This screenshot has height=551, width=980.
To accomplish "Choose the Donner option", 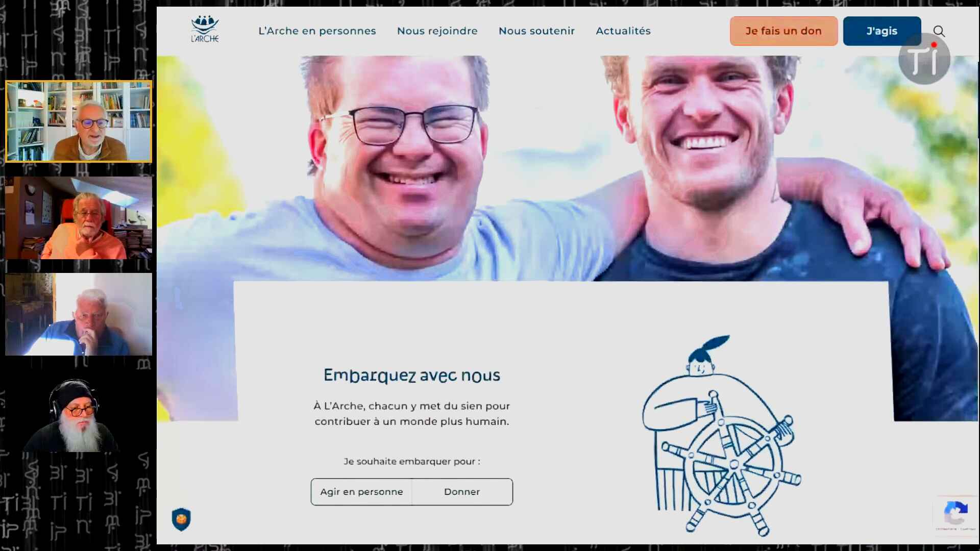I will [x=462, y=492].
